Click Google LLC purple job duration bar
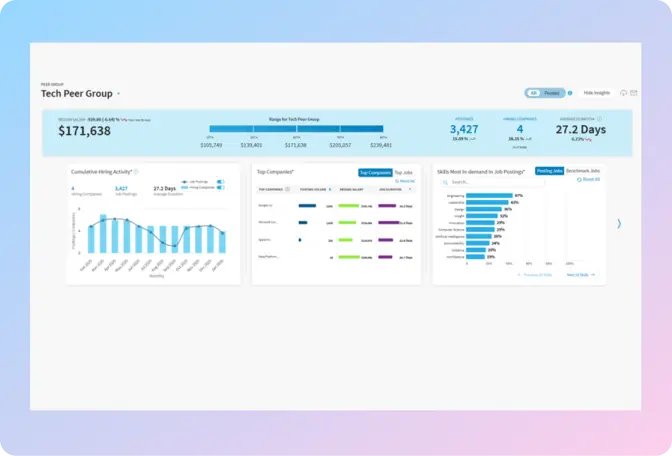Image resolution: width=672 pixels, height=456 pixels. [387, 206]
